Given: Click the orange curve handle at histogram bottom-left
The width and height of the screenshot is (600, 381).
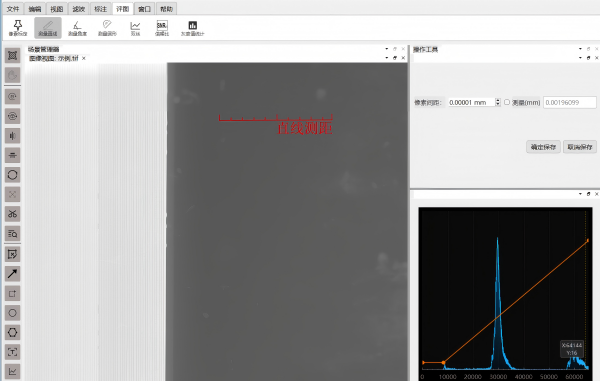Looking at the screenshot, I should click(x=443, y=362).
